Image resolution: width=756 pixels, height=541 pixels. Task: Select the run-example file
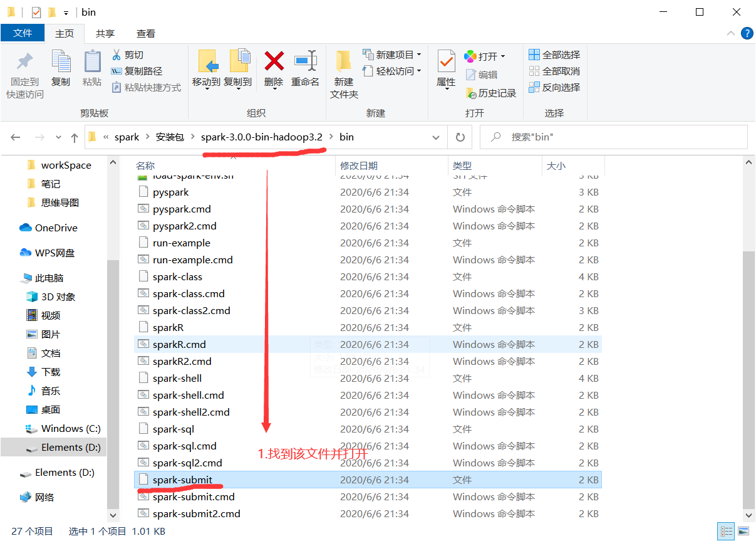pos(368,243)
